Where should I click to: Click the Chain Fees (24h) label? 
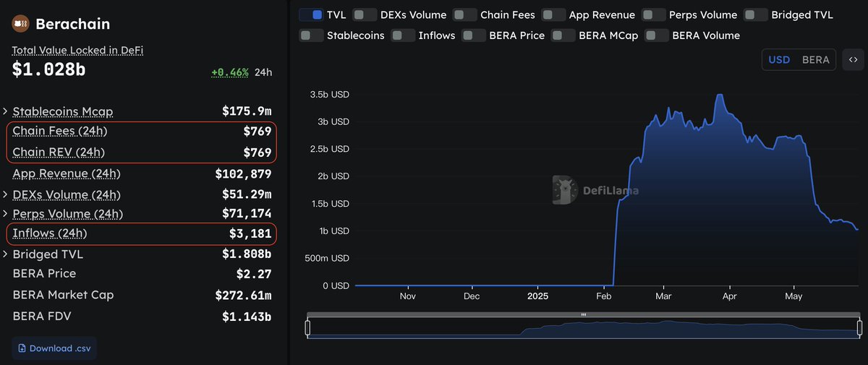tap(59, 131)
